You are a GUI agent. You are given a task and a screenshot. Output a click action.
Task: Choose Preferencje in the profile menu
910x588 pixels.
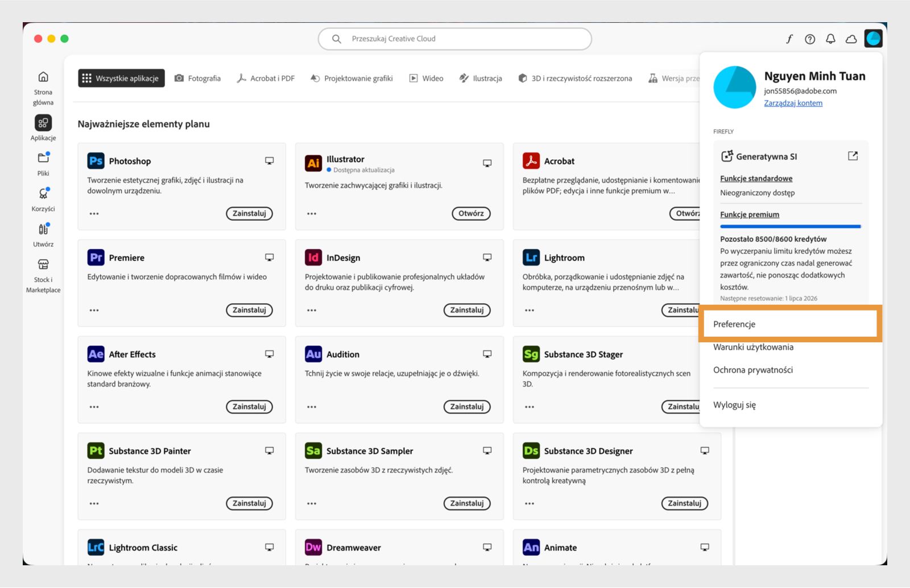[791, 324]
